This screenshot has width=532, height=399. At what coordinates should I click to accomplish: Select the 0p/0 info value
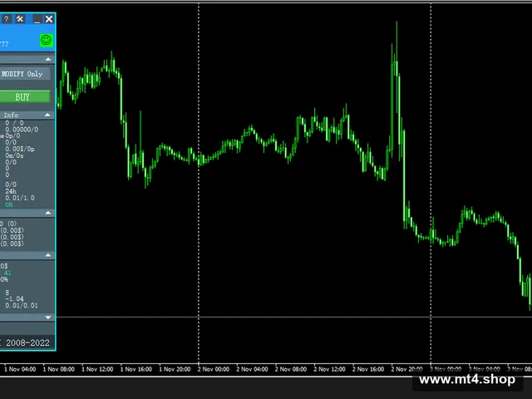pyautogui.click(x=12, y=135)
